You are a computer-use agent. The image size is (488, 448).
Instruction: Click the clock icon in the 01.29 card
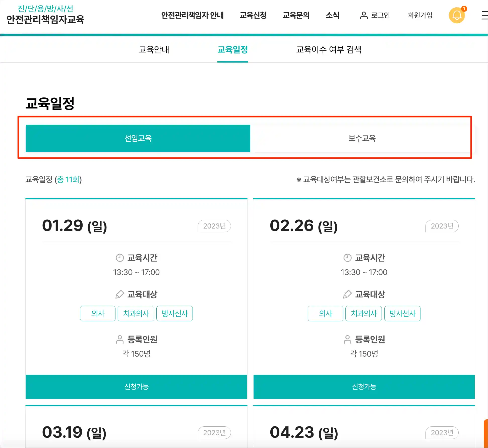(120, 258)
